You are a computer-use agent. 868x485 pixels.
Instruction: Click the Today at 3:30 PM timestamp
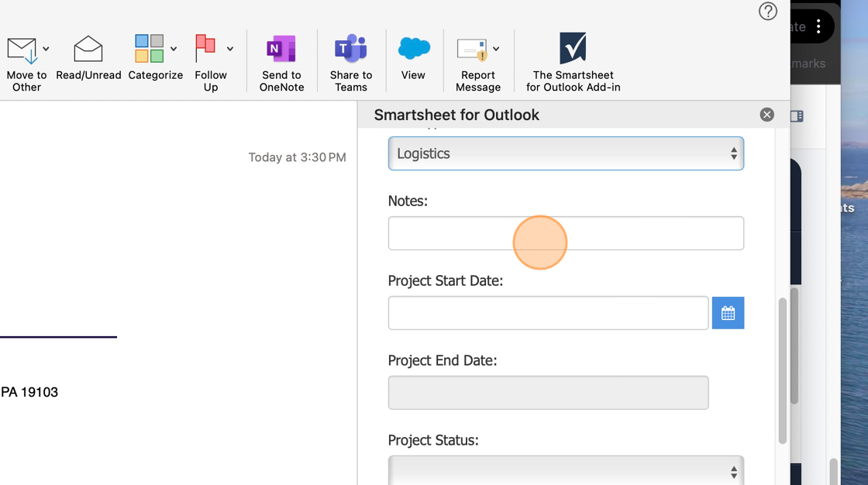click(298, 157)
